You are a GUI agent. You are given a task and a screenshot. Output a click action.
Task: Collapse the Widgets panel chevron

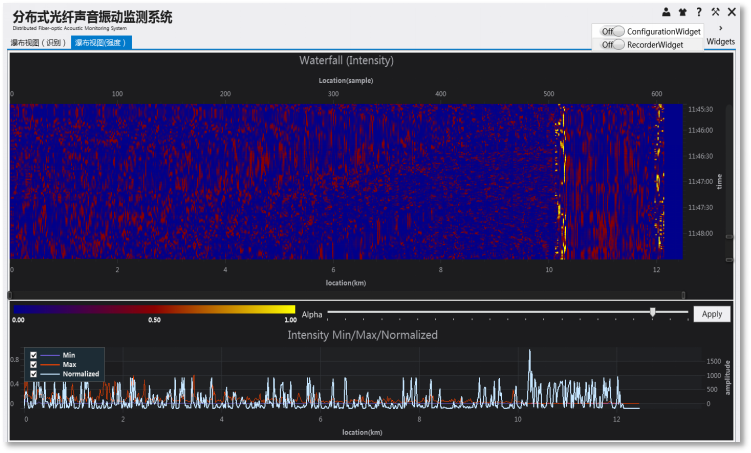(x=721, y=28)
